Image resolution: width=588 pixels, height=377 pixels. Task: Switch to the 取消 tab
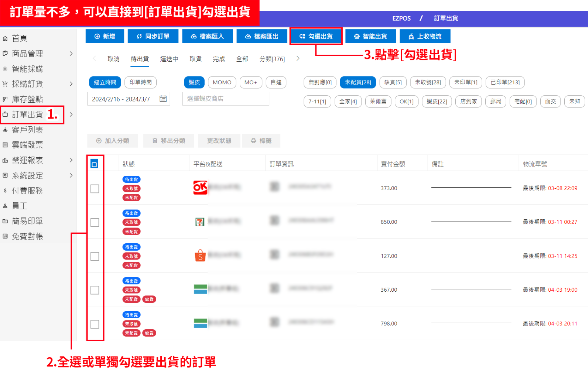[113, 59]
